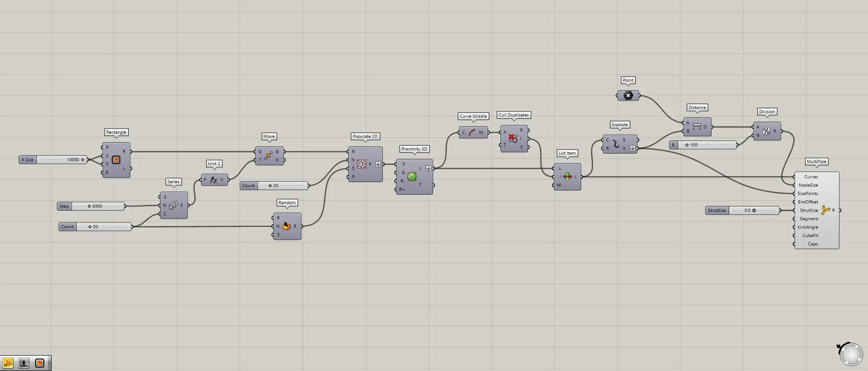The image size is (868, 371).
Task: Expand the Explode component output arrow
Action: (x=632, y=148)
